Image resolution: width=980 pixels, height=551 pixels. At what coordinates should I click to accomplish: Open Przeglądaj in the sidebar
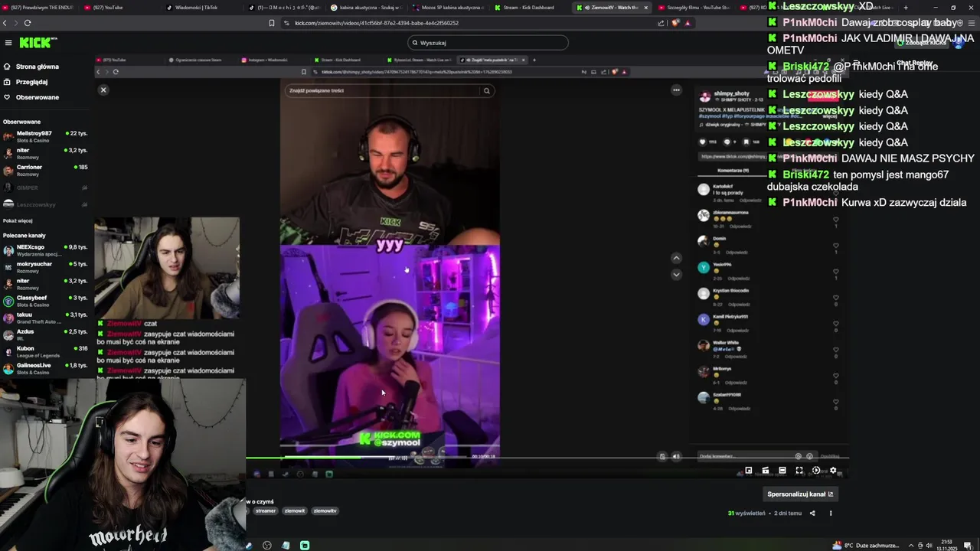point(31,82)
